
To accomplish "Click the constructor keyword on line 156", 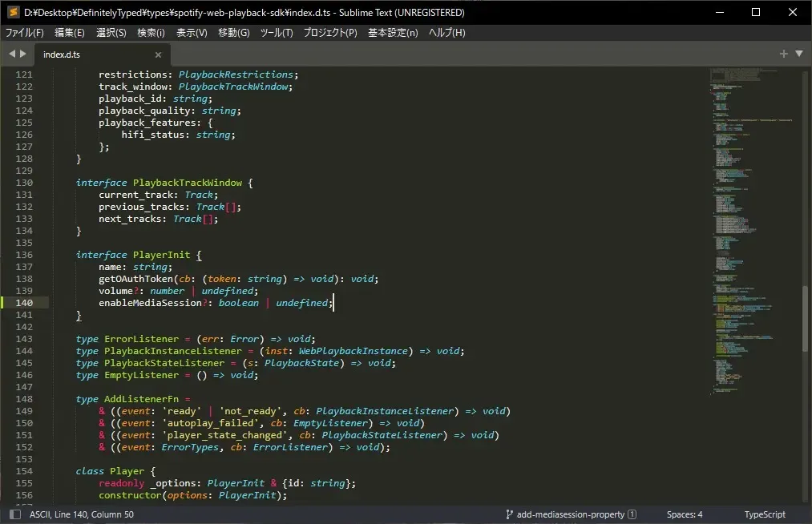I will (130, 495).
